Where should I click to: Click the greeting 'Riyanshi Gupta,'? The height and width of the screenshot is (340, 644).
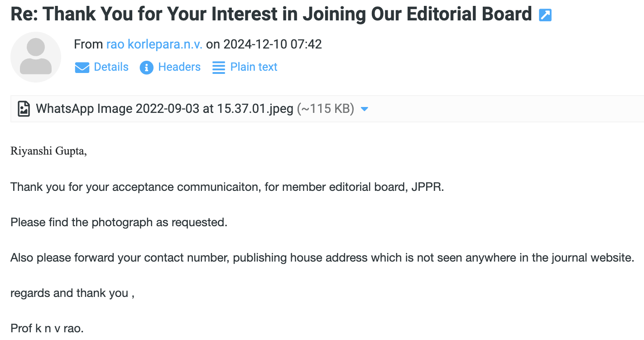[x=48, y=151]
